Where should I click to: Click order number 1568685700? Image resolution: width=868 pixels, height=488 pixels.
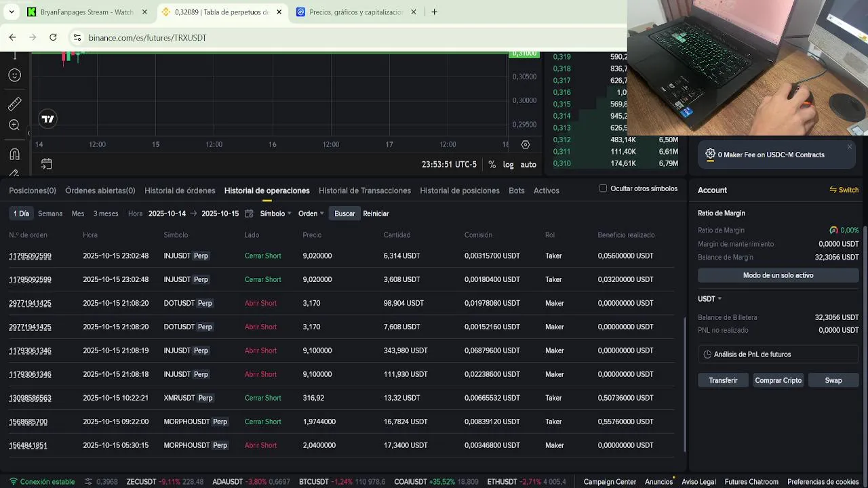[28, 422]
